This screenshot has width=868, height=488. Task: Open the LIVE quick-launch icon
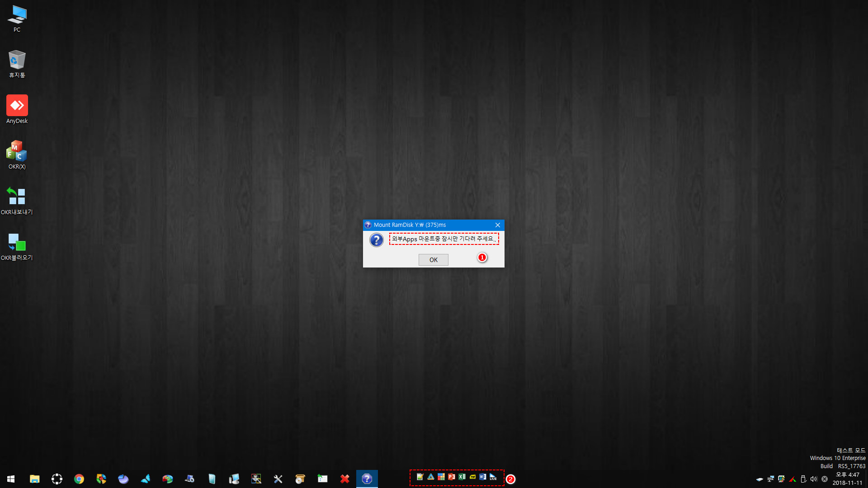coord(493,477)
